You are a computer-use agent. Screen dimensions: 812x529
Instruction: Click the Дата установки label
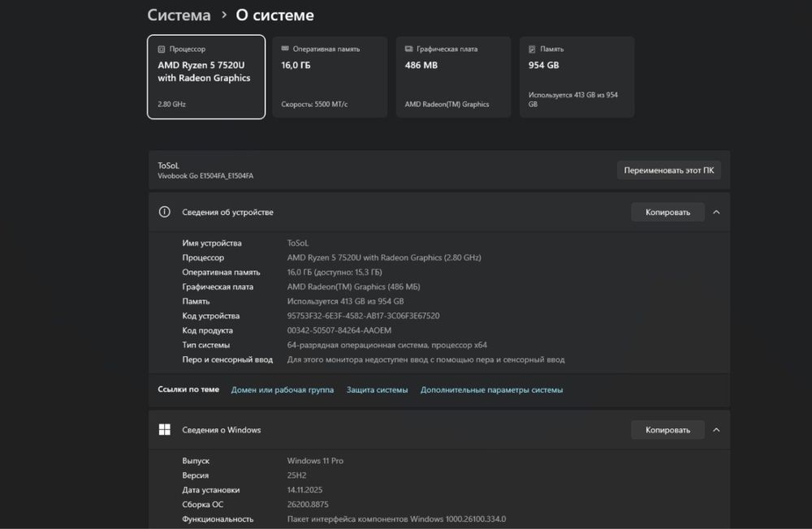coord(211,490)
